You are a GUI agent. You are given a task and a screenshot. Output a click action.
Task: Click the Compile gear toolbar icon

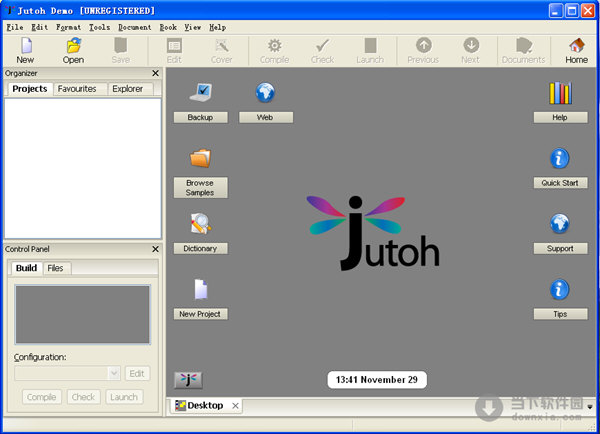tap(274, 46)
